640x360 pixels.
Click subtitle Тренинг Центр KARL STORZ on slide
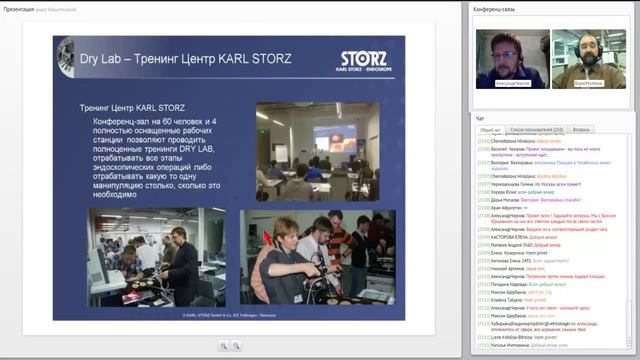tap(132, 108)
